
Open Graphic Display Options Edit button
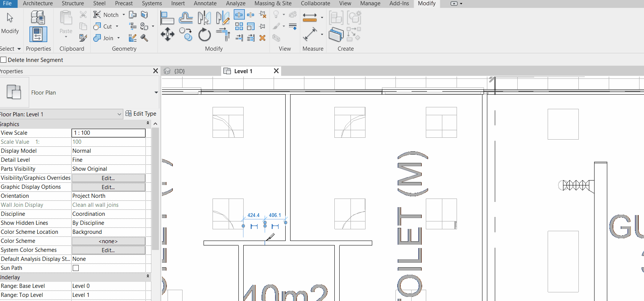pos(108,187)
